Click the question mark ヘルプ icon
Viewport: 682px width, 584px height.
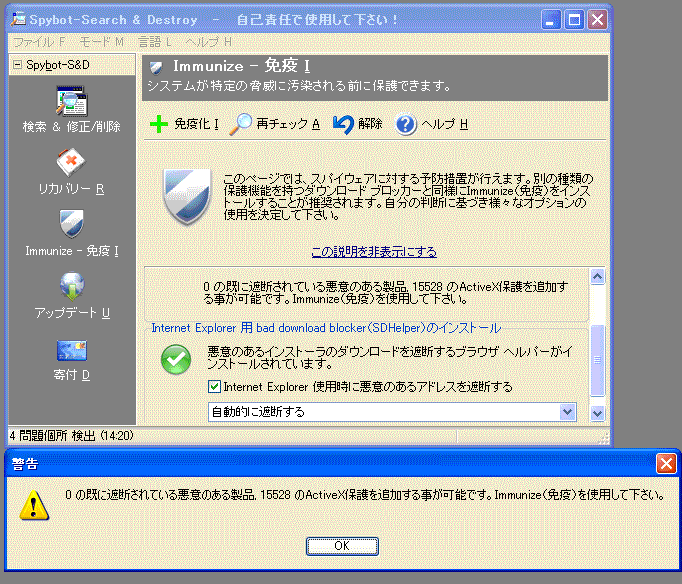coord(406,125)
